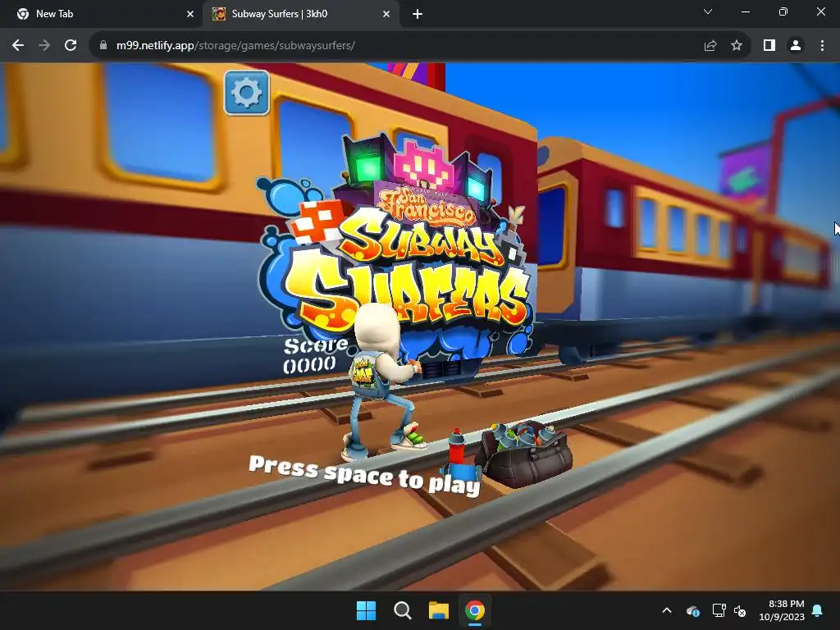Open Chrome's three-dot menu
840x630 pixels.
pos(822,46)
